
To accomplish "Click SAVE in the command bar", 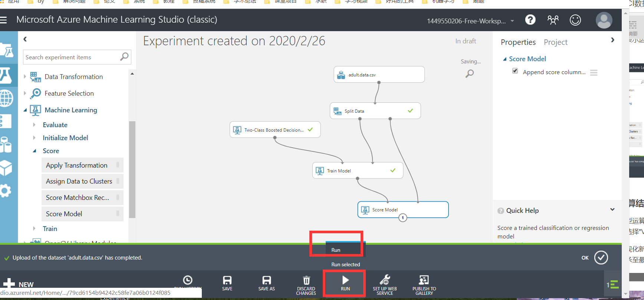I will tap(227, 283).
